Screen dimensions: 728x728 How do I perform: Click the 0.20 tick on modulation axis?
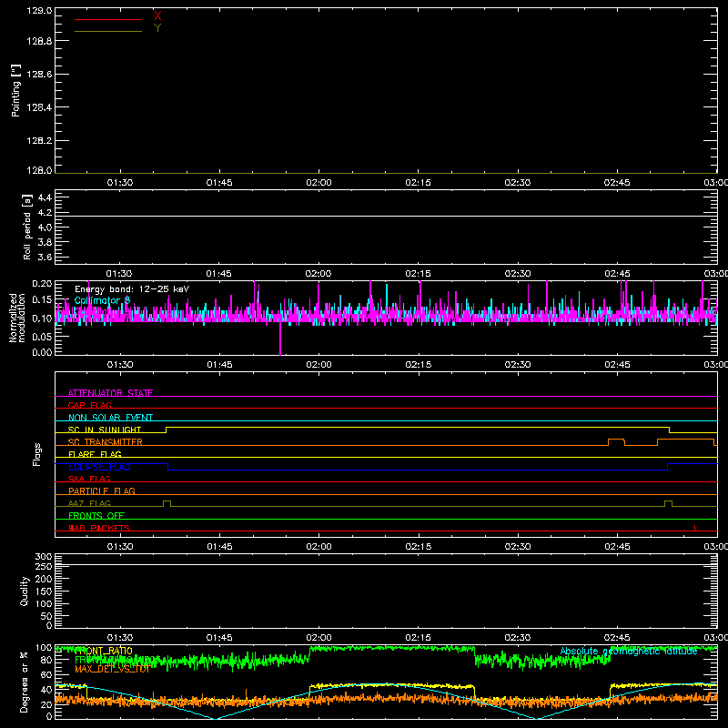coord(42,284)
